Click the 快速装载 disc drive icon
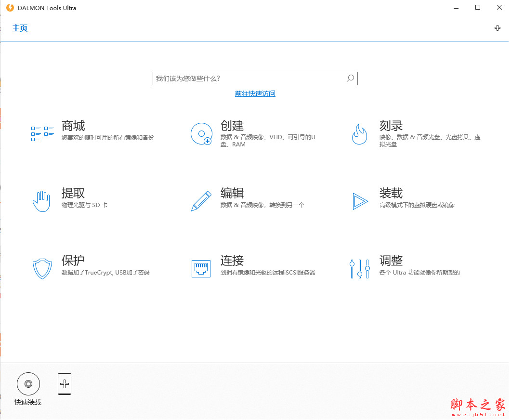 click(28, 384)
